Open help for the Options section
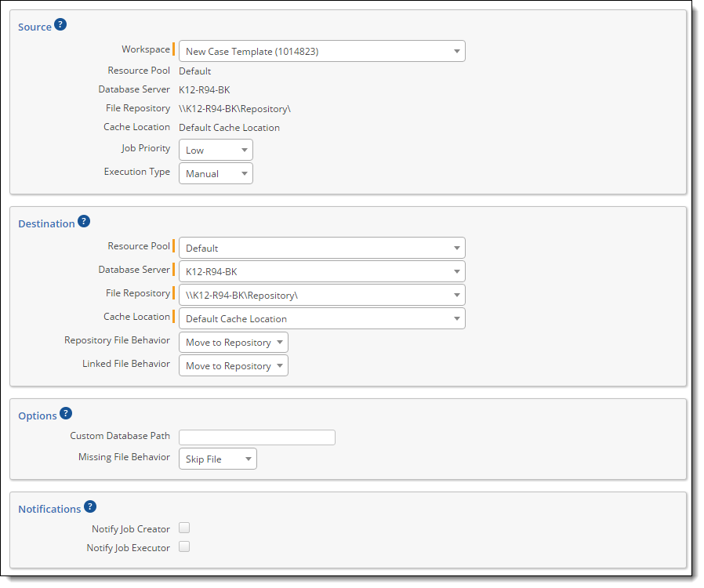The image size is (704, 588). tap(66, 413)
